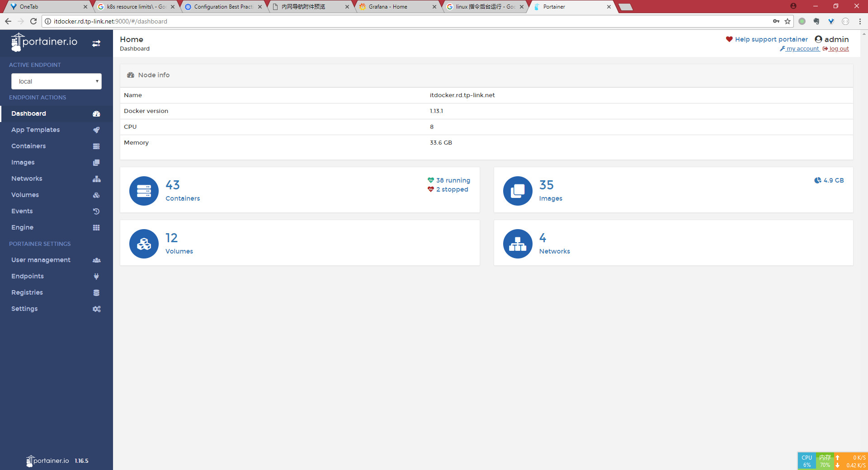868x470 pixels.
Task: Open the local endpoint dropdown
Action: (x=57, y=81)
